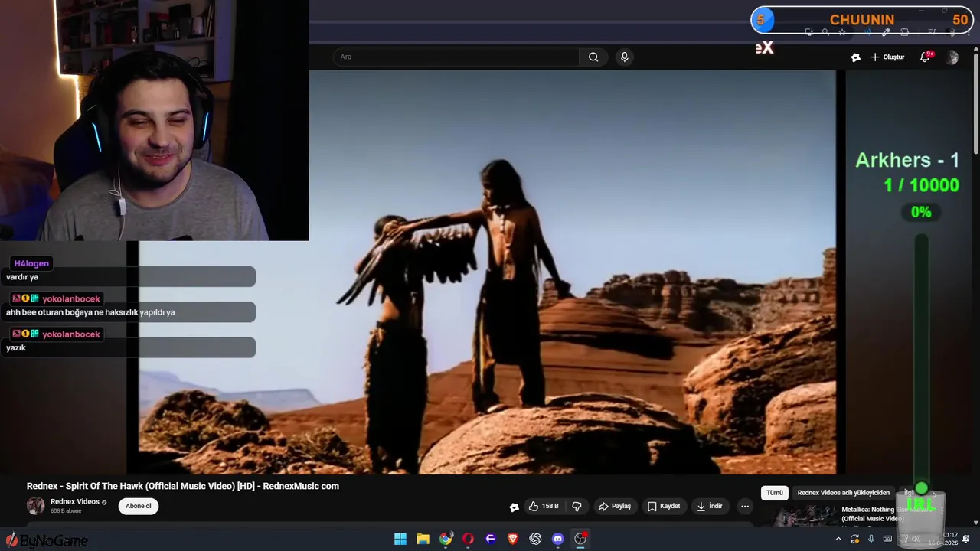Open the media controls icon in Chrome toolbar
980x551 pixels.
pos(932,32)
